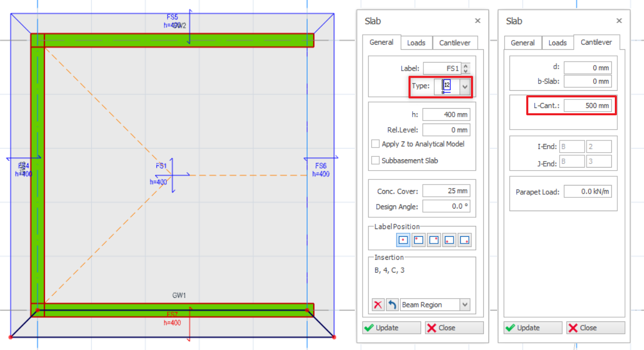Open the slab Type dropdown
The image size is (644, 350).
pos(465,87)
